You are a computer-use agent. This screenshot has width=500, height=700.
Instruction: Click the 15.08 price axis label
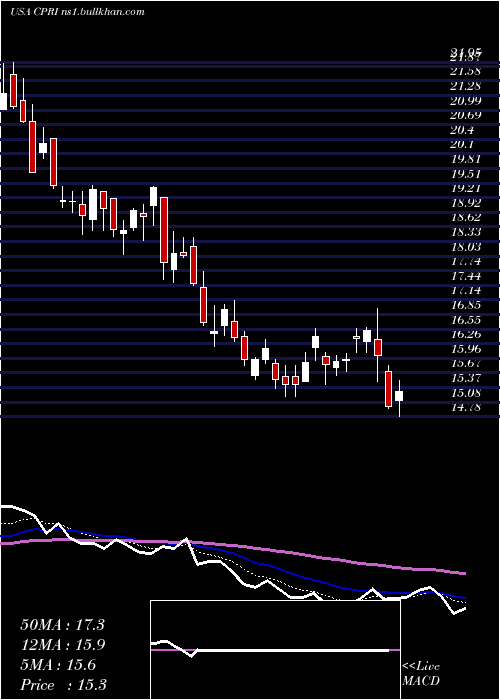tap(466, 393)
